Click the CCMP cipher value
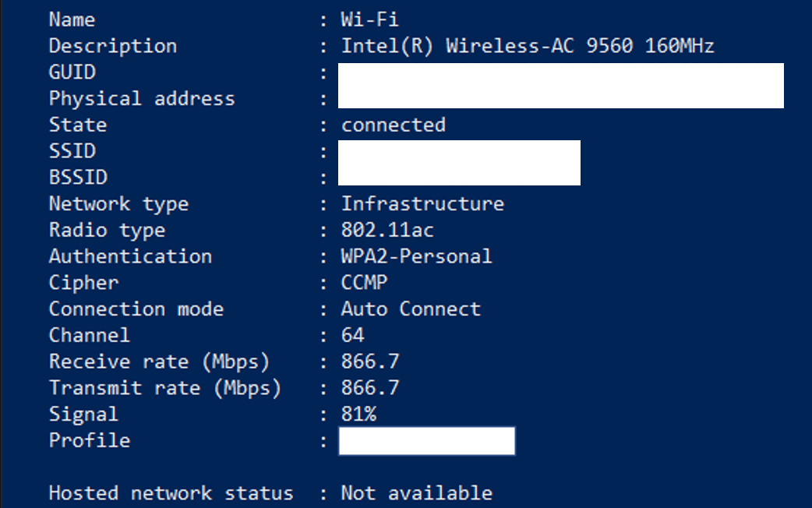 [x=364, y=283]
